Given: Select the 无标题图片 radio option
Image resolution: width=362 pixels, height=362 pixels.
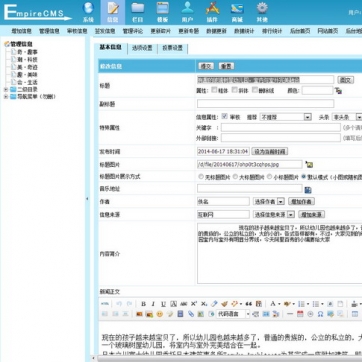Looking at the screenshot, I should coord(201,177).
